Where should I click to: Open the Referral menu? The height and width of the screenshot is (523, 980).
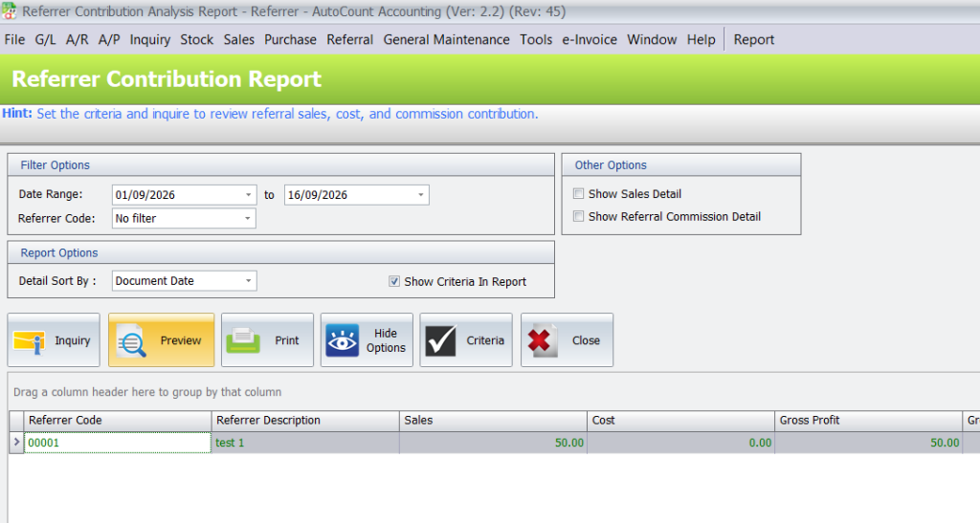click(349, 39)
